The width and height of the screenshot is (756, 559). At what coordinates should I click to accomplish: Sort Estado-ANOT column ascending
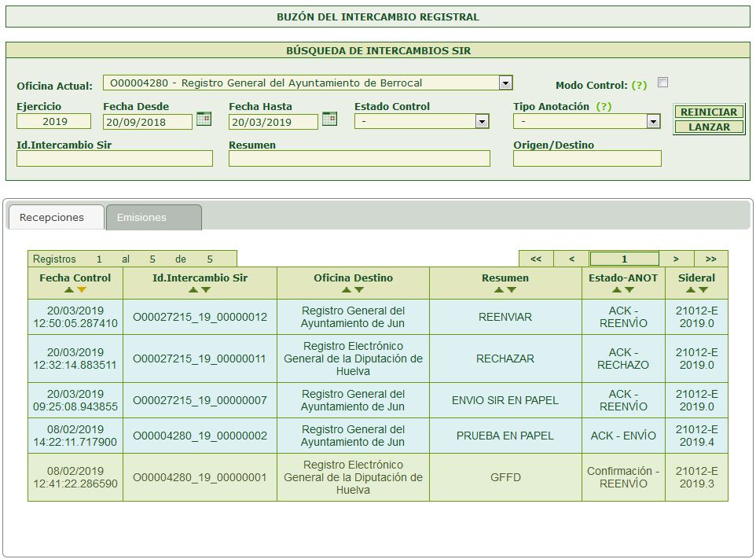tap(617, 290)
